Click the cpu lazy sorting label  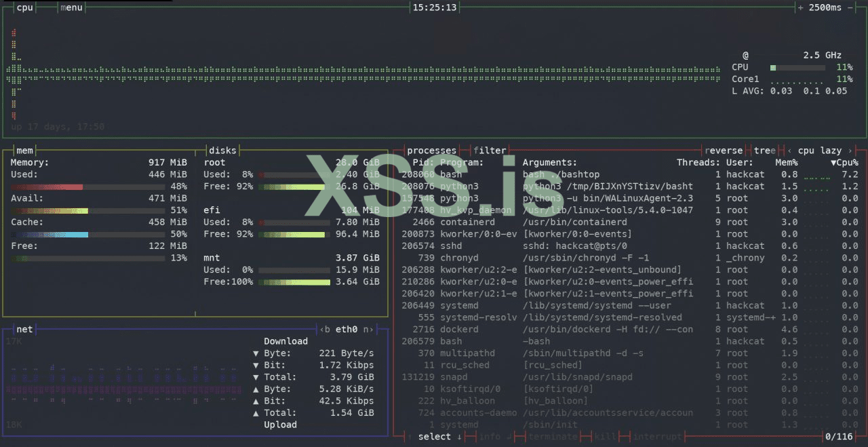[x=820, y=151]
